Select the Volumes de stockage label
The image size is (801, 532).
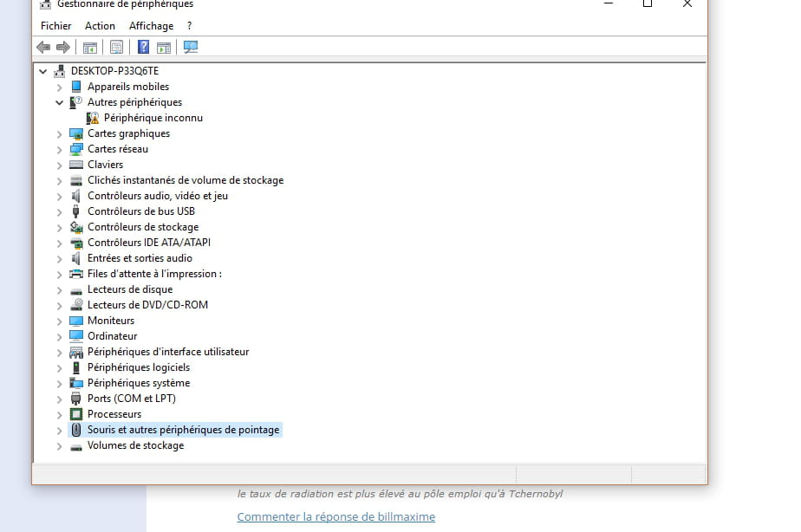(135, 445)
